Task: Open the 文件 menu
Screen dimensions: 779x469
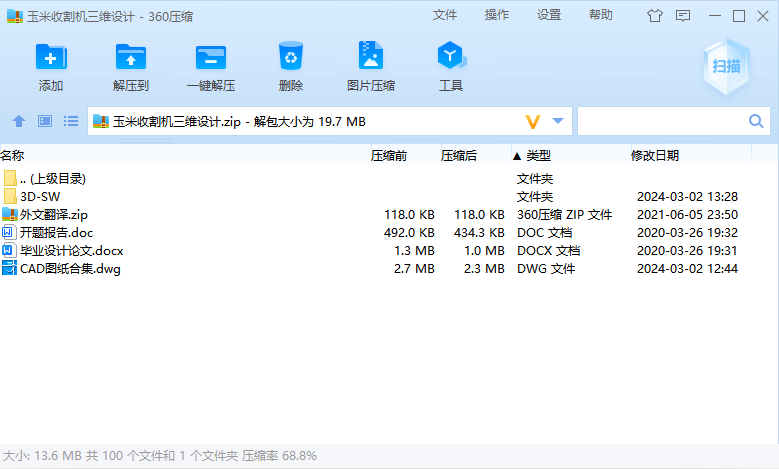Action: point(445,15)
